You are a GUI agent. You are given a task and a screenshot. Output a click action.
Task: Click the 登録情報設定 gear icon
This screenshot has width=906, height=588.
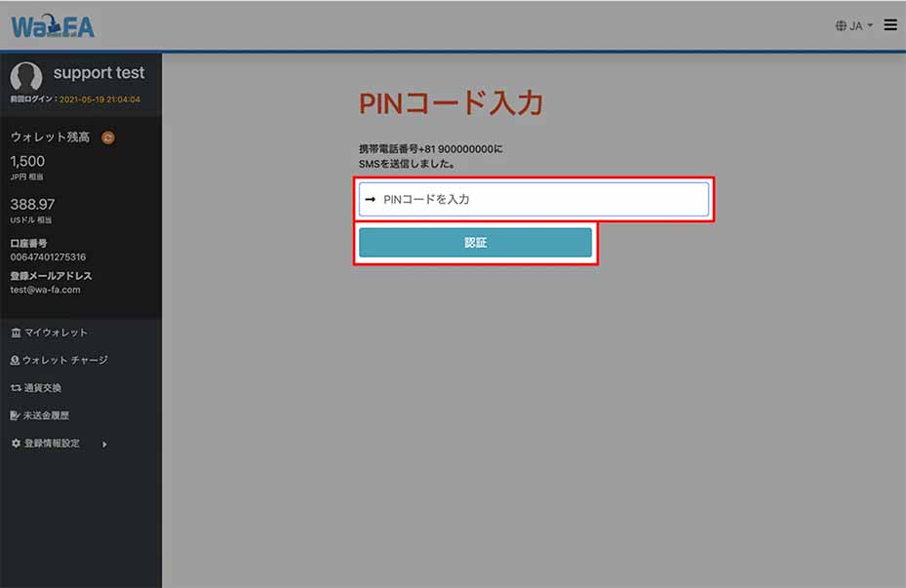[x=17, y=443]
